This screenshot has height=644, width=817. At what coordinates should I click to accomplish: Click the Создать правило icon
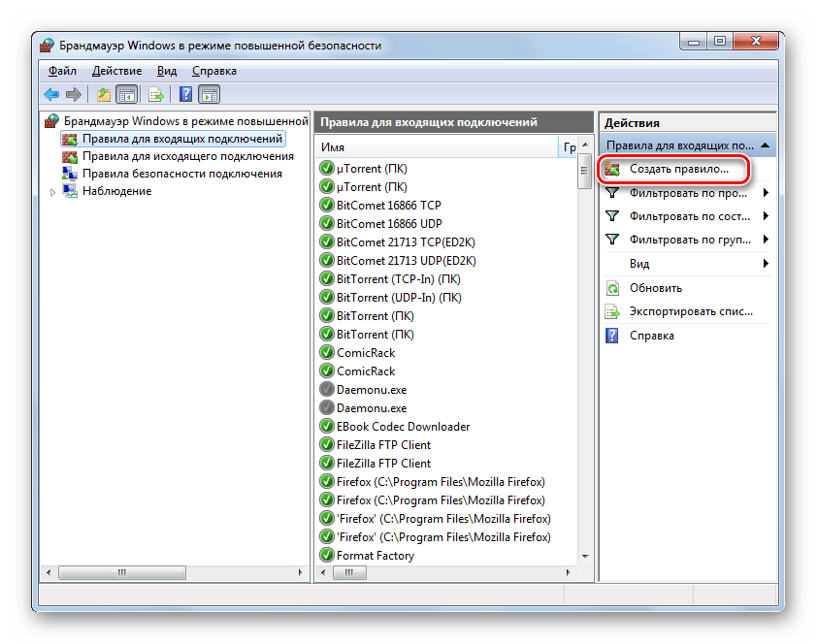point(612,169)
